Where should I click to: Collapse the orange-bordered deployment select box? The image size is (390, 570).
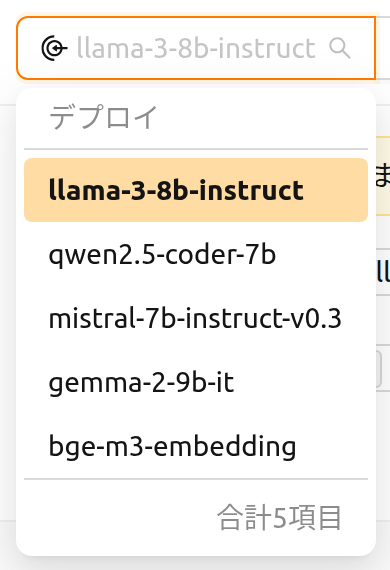[x=196, y=48]
